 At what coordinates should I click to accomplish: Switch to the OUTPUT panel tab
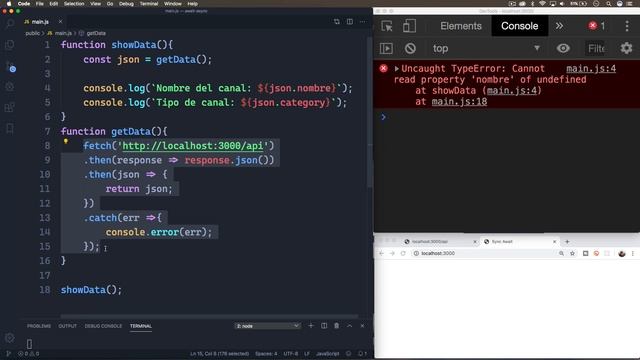[x=67, y=326]
